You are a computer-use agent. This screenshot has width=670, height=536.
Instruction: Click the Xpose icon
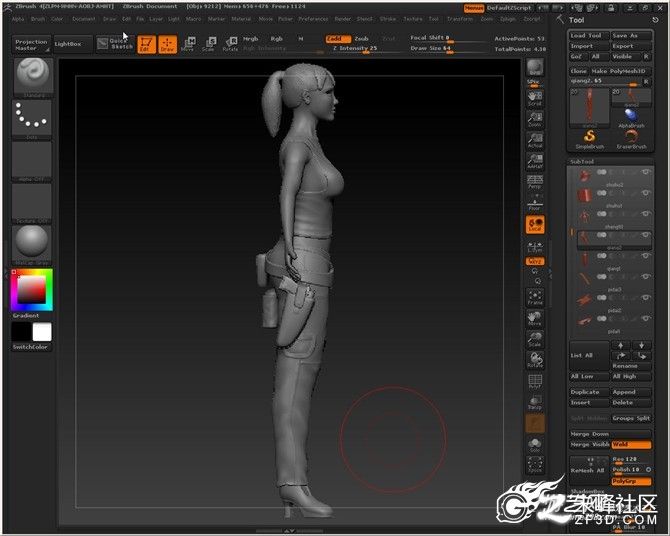click(535, 465)
